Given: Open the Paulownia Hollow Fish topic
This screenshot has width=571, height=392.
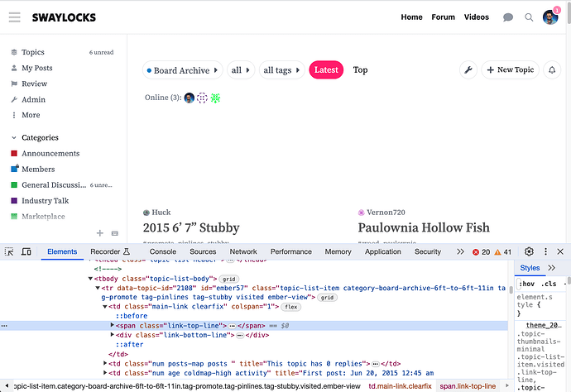Looking at the screenshot, I should click(424, 228).
